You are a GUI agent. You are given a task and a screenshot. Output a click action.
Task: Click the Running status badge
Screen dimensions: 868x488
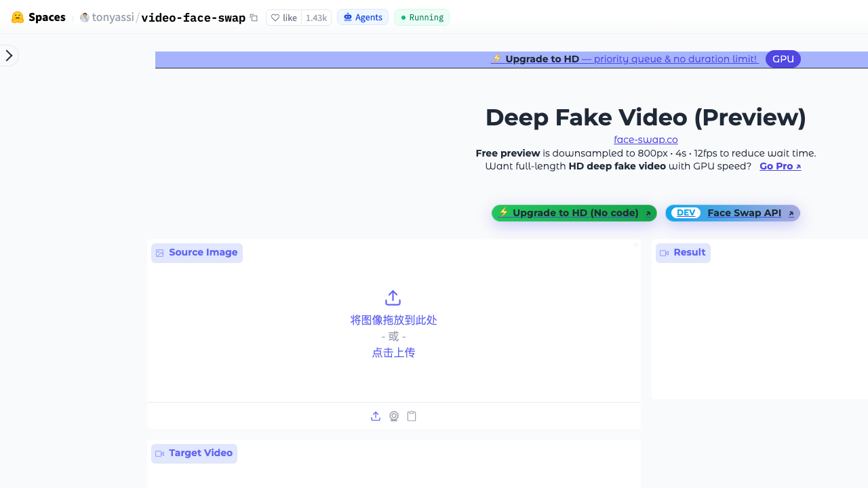tap(422, 18)
